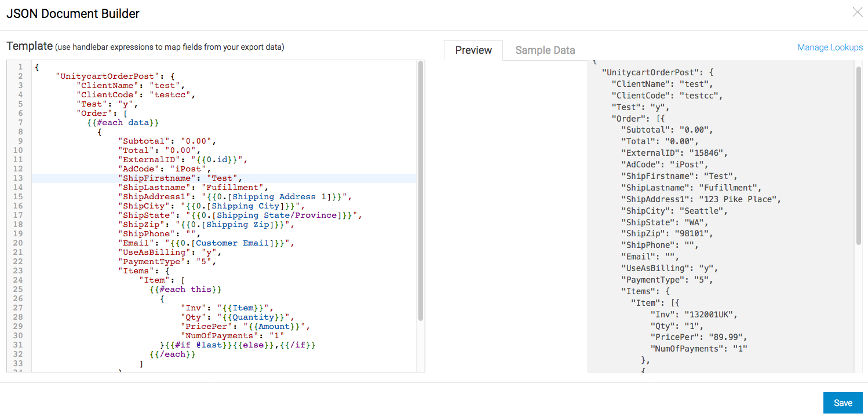
Task: Click the "PaymentType": "5" template line
Action: pos(166,262)
